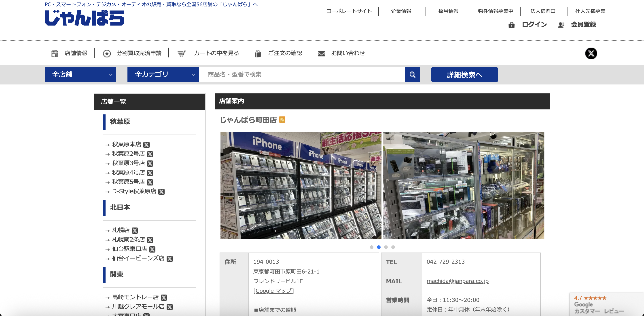Click X icon next to 秋葉原3号店
644x316 pixels.
150,163
